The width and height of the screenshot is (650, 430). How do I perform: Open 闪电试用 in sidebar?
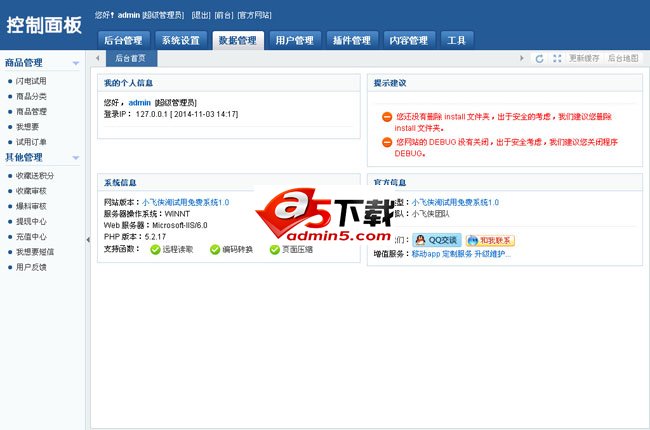click(31, 81)
